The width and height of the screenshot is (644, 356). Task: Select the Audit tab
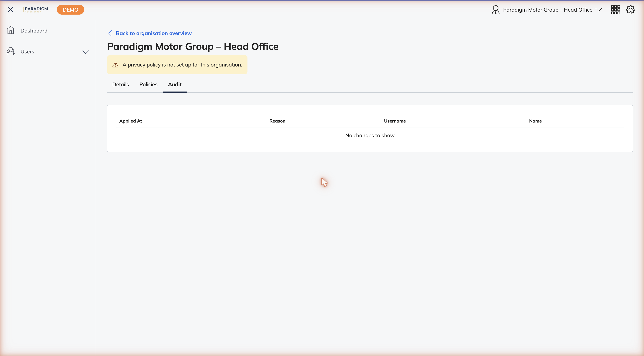pos(175,84)
